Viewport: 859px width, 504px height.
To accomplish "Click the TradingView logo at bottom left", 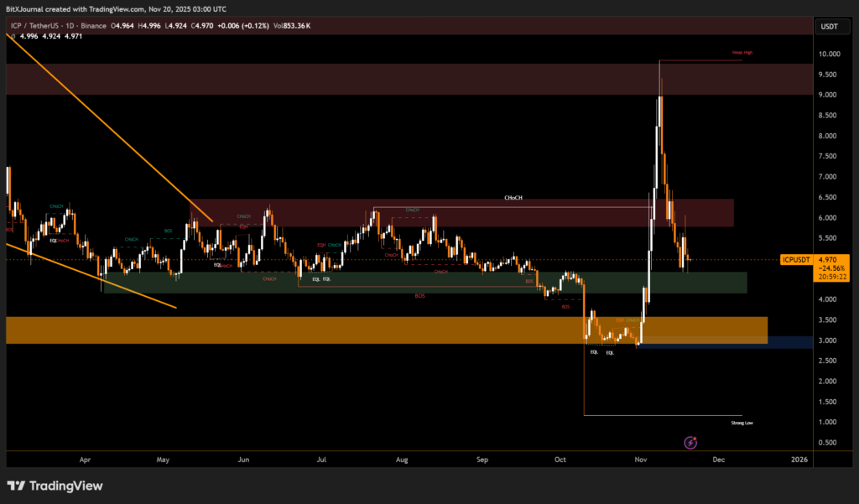I will [55, 486].
